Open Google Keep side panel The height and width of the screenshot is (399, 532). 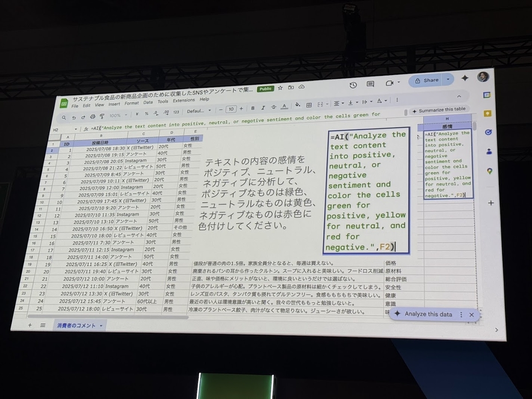pos(488,114)
